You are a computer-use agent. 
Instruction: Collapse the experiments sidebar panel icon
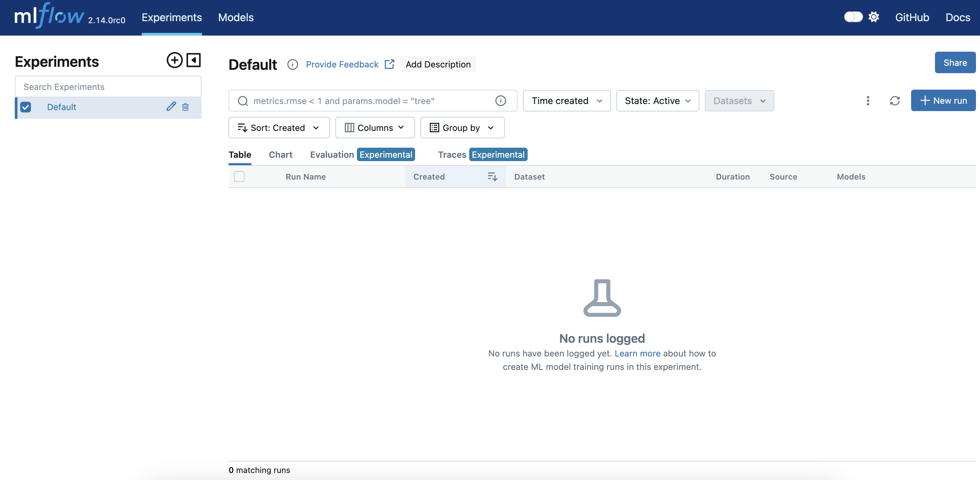pos(194,60)
